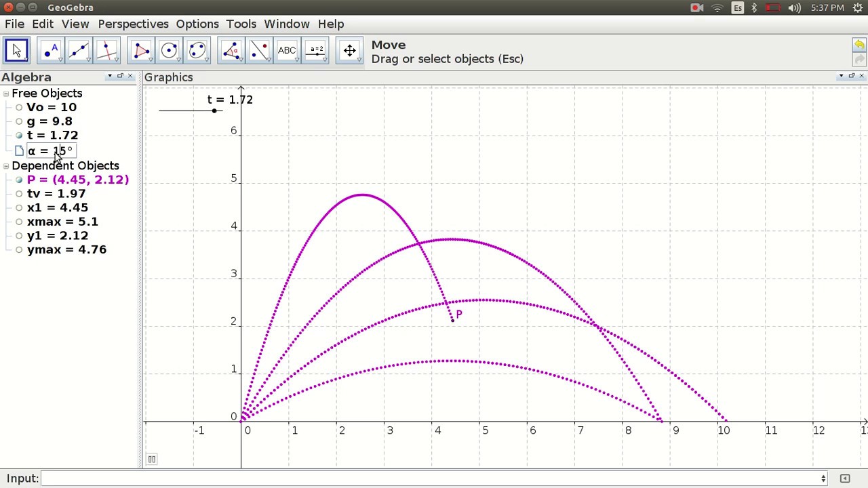Open the sound volume indicator

(x=795, y=7)
